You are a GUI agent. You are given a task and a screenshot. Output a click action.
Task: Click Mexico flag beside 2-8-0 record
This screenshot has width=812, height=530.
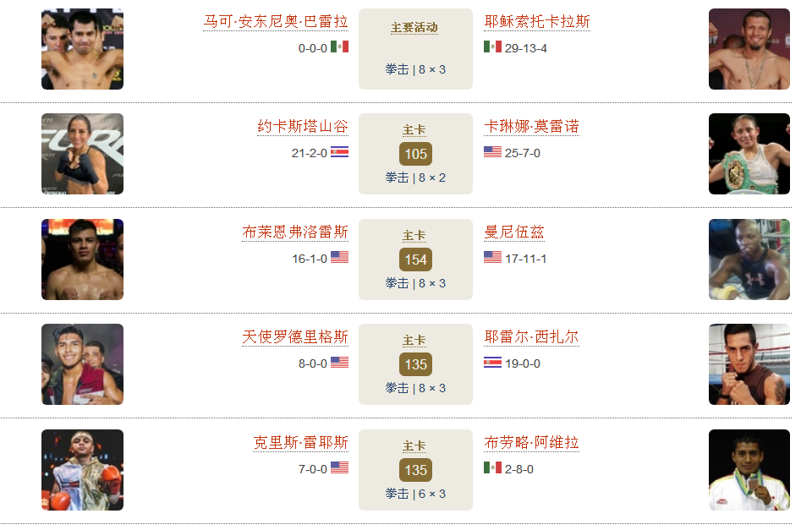tap(492, 467)
